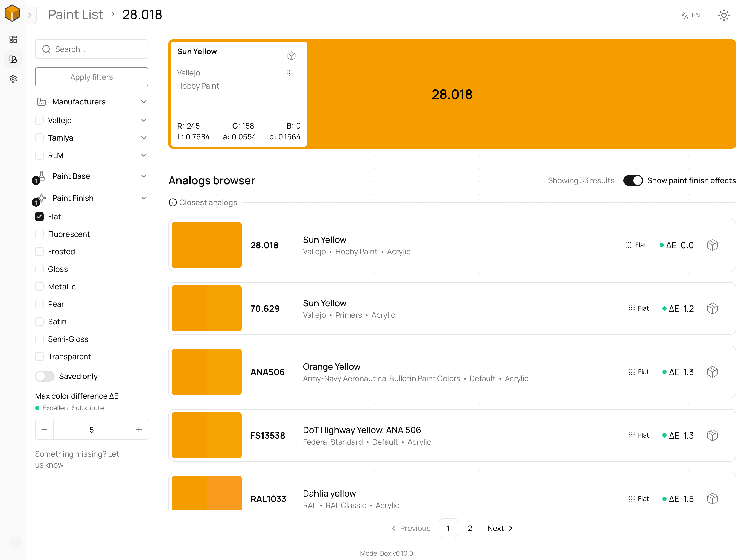This screenshot has height=560, width=747.
Task: Click the language EN translate icon
Action: [x=690, y=15]
